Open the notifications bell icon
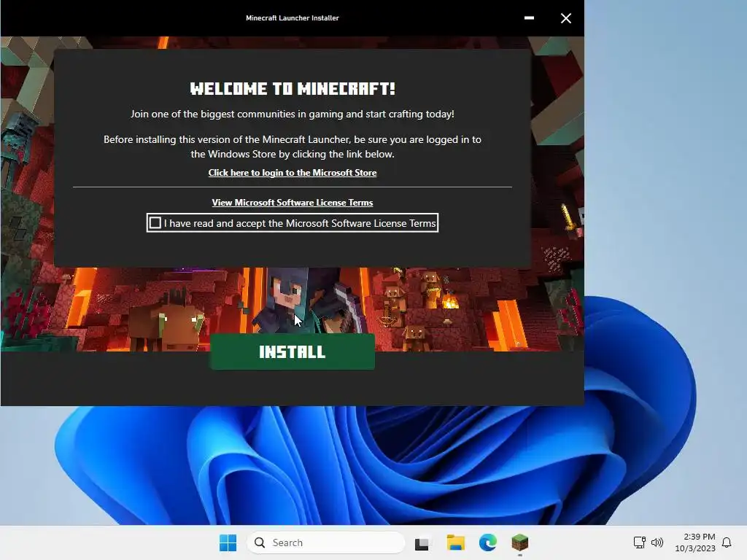The image size is (747, 560). pyautogui.click(x=727, y=542)
